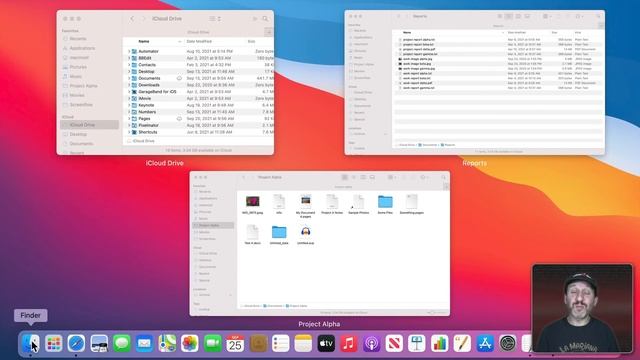Click the back chevron in iCloud Drive window

click(x=132, y=19)
